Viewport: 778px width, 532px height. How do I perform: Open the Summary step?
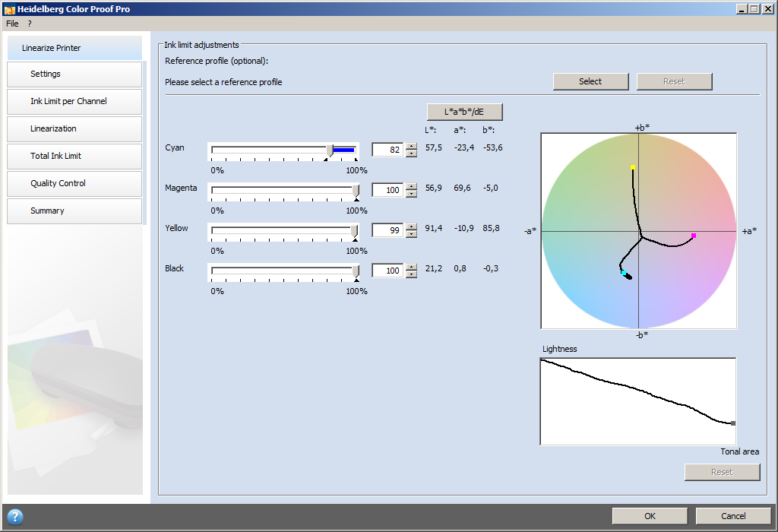coord(74,211)
